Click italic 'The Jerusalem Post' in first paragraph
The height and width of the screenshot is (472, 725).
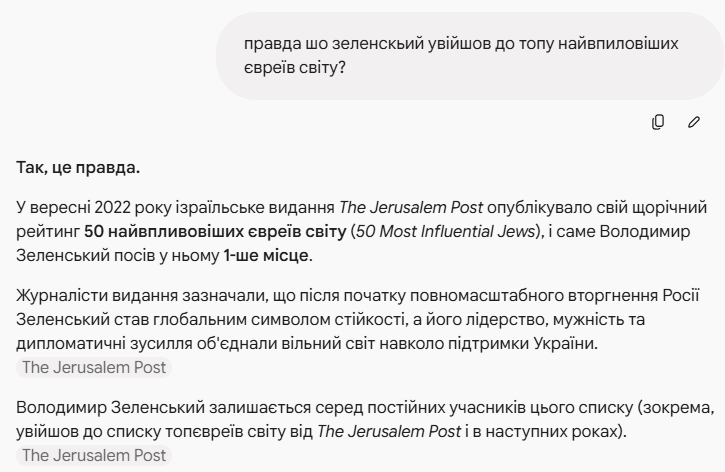pos(411,208)
